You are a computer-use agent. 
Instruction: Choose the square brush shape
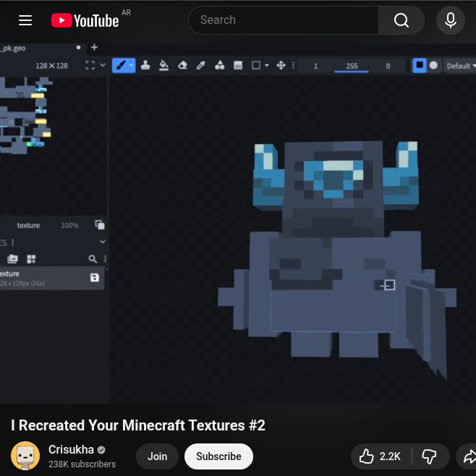point(420,65)
